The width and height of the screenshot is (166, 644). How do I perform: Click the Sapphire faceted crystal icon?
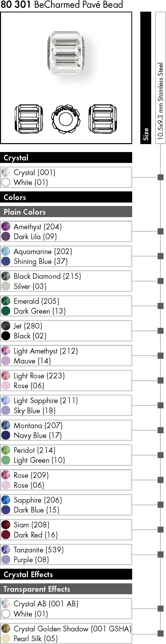tap(6, 499)
